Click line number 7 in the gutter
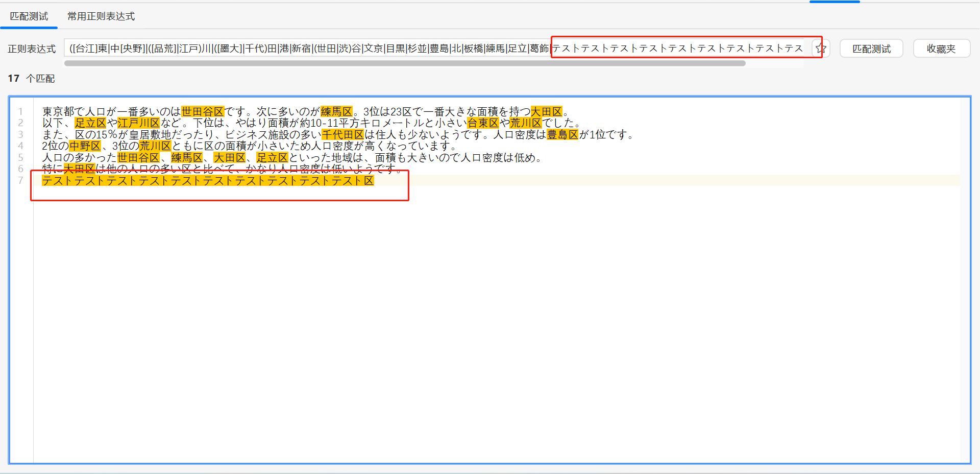This screenshot has width=980, height=474. 20,180
